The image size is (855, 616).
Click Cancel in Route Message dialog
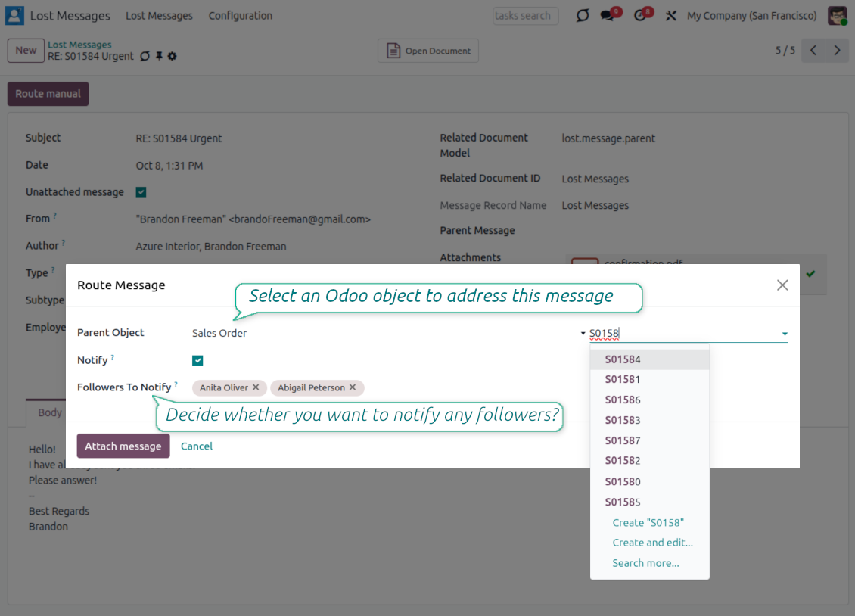pos(196,446)
